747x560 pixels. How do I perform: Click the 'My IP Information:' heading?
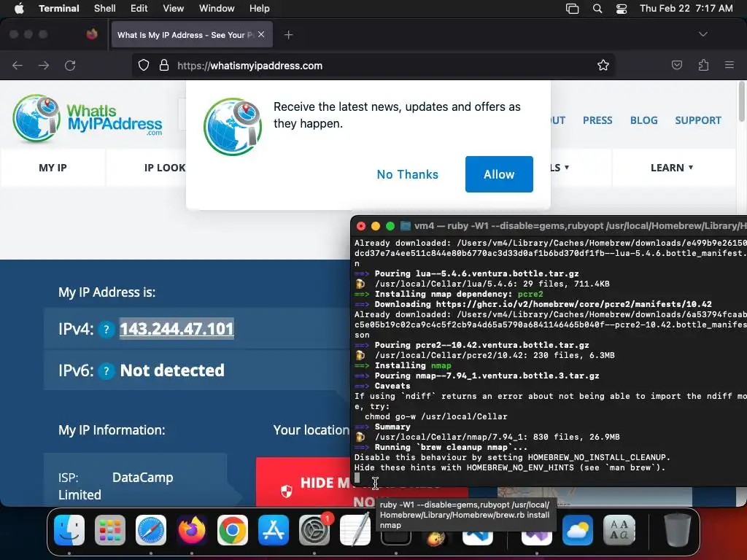(112, 430)
